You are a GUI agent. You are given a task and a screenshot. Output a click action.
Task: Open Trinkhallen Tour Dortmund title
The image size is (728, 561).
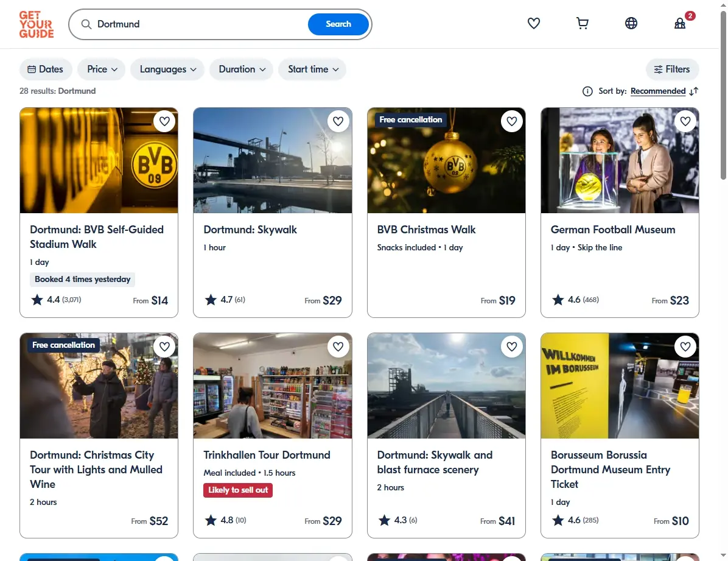pos(267,455)
